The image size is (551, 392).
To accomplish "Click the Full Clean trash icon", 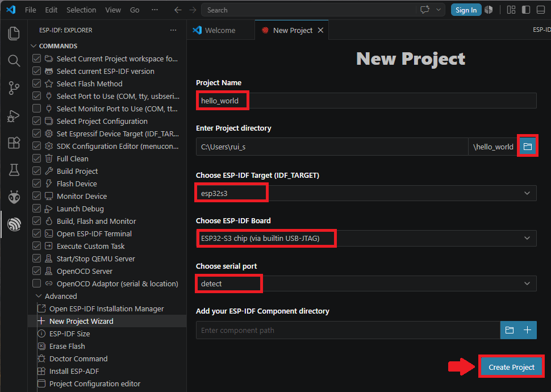I will (x=49, y=159).
